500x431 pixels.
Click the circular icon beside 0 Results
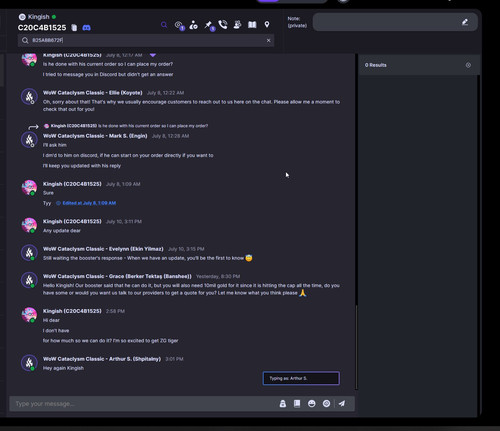468,65
